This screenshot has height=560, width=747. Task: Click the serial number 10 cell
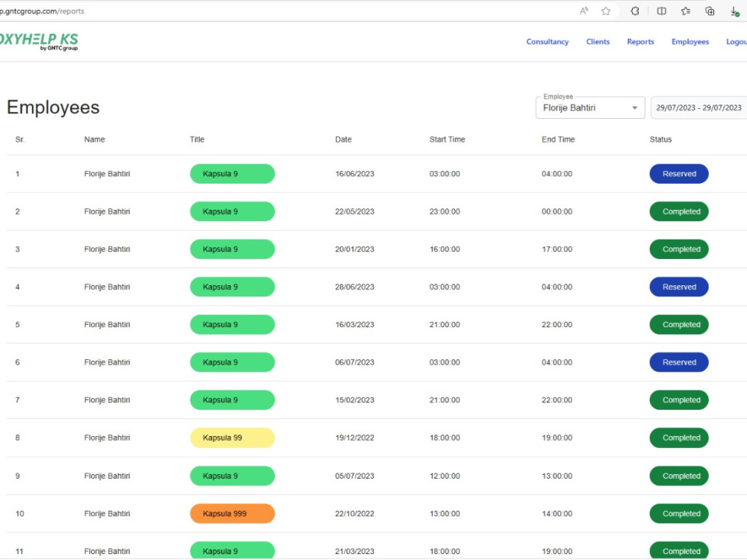19,514
